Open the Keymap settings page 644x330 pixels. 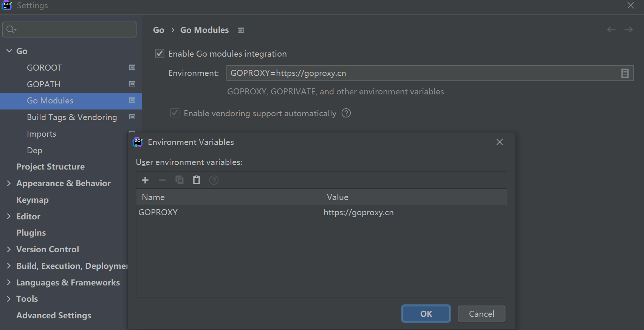(x=33, y=200)
